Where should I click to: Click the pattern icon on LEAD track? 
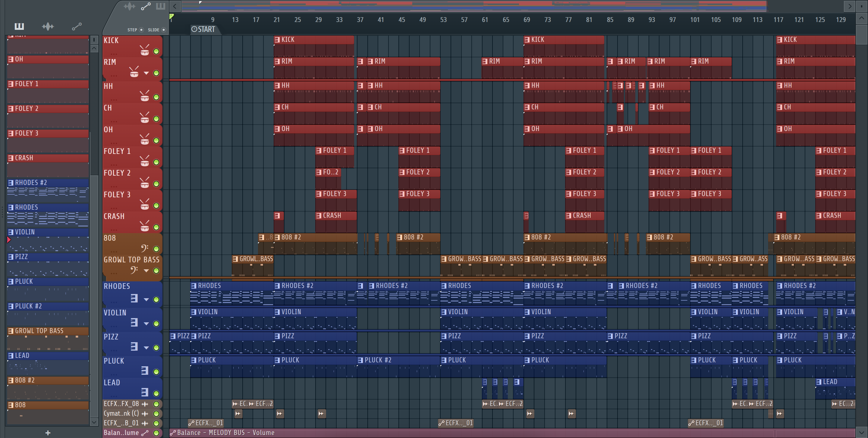tap(145, 392)
